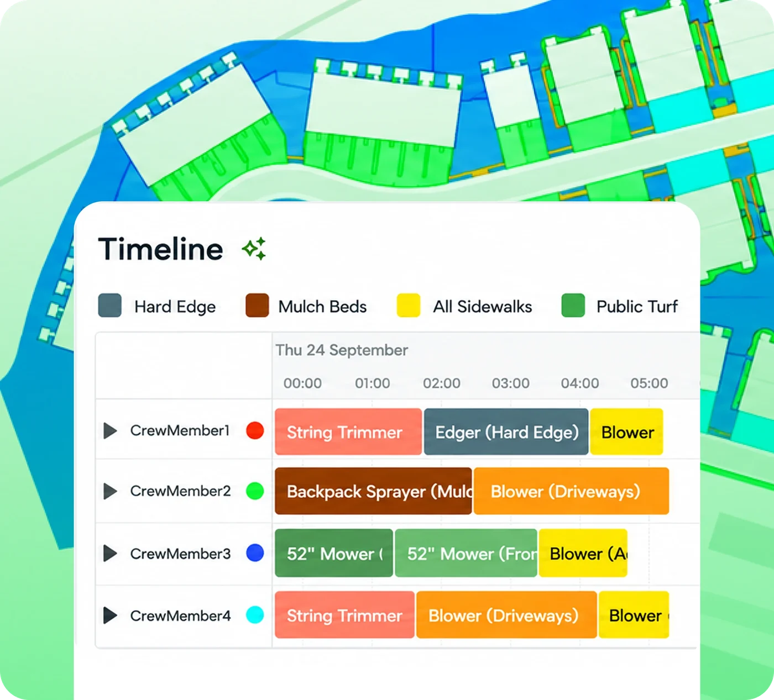Image resolution: width=774 pixels, height=700 pixels.
Task: Click CrewMember2's green color dot
Action: [x=255, y=491]
